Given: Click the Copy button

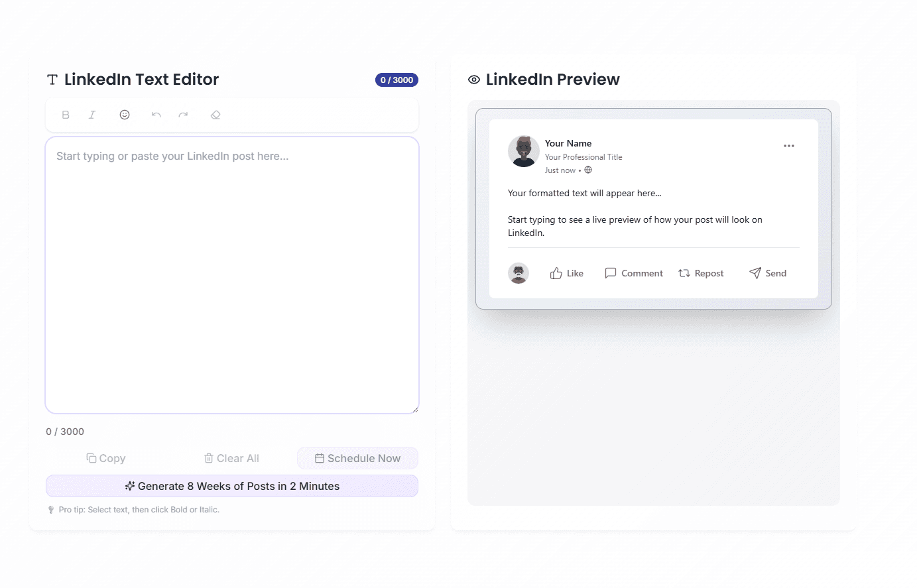Looking at the screenshot, I should [x=105, y=458].
